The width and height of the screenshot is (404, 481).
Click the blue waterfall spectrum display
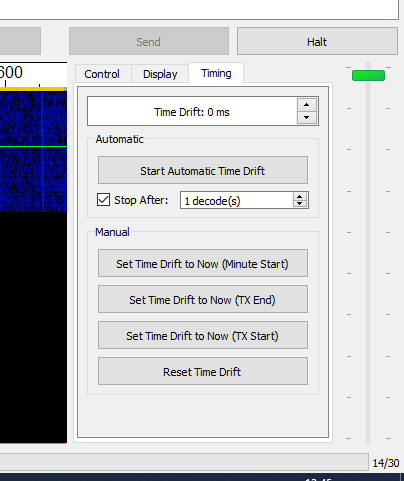[33, 152]
